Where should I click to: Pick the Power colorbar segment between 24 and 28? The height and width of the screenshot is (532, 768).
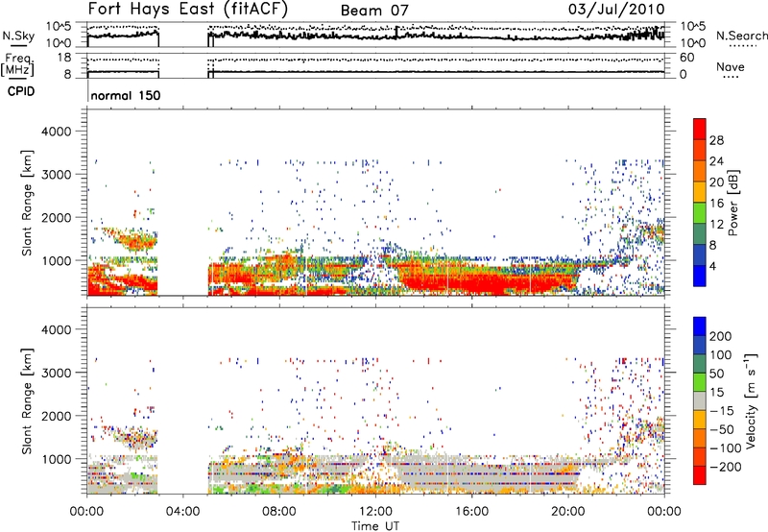[x=700, y=150]
